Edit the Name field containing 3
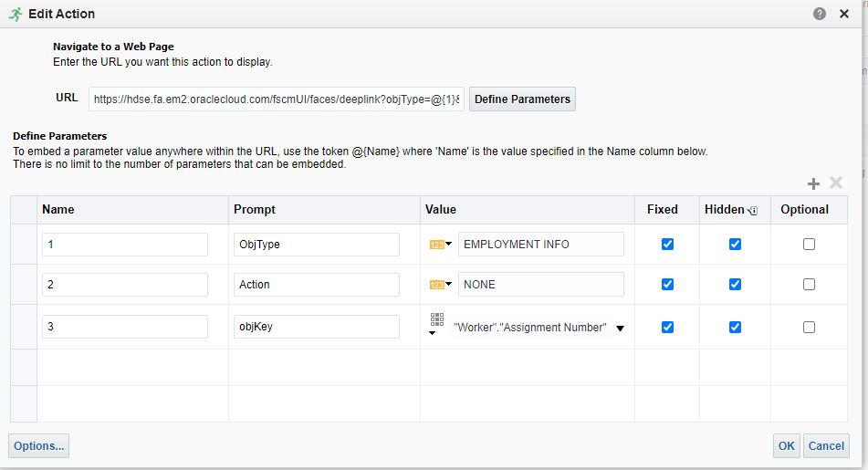The image size is (868, 470). coord(125,327)
